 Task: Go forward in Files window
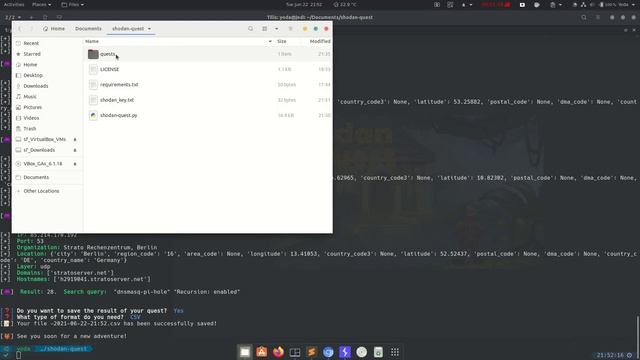[31, 29]
